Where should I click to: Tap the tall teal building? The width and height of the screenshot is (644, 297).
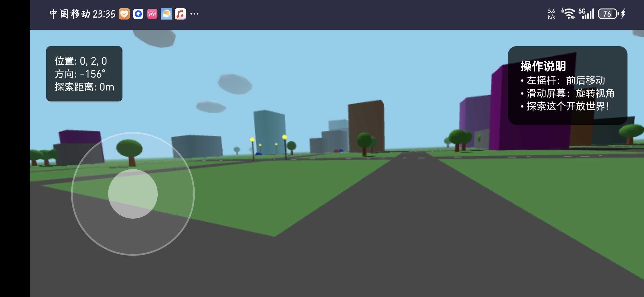tap(270, 132)
